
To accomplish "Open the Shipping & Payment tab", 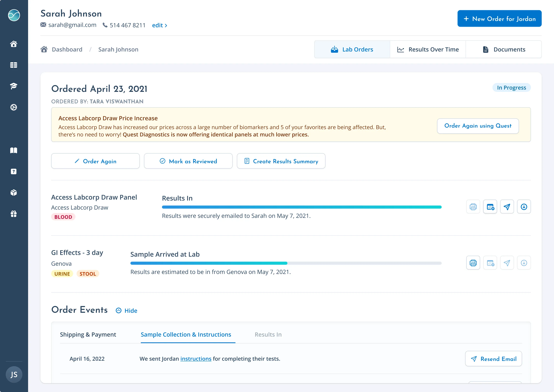I will coord(88,335).
